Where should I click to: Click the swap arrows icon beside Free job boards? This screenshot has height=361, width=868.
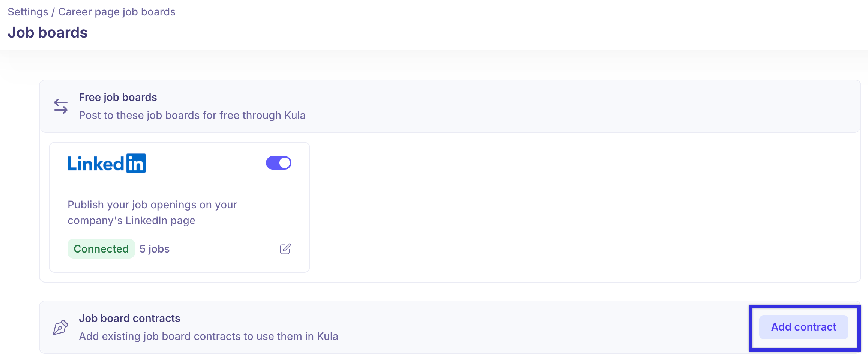[61, 106]
